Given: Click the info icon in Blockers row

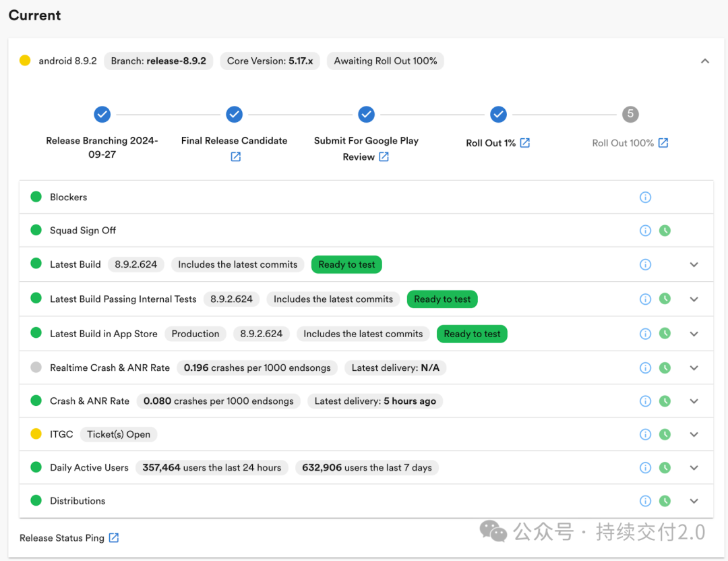Looking at the screenshot, I should pyautogui.click(x=645, y=198).
